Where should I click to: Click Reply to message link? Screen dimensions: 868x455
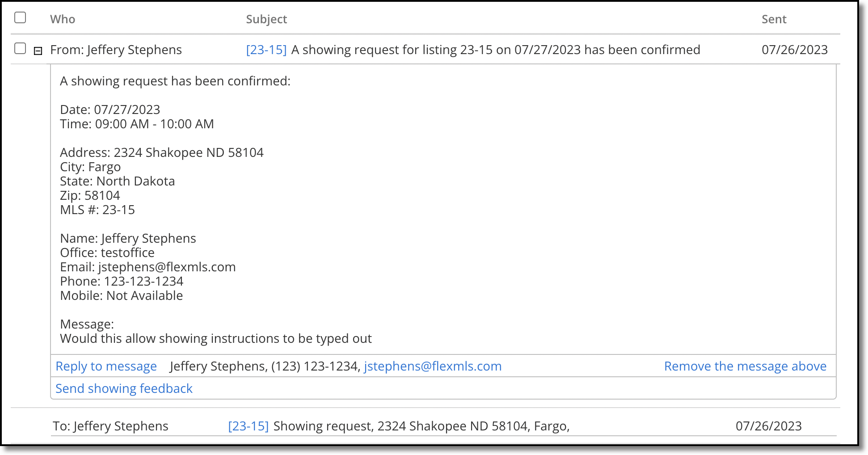[x=106, y=366]
